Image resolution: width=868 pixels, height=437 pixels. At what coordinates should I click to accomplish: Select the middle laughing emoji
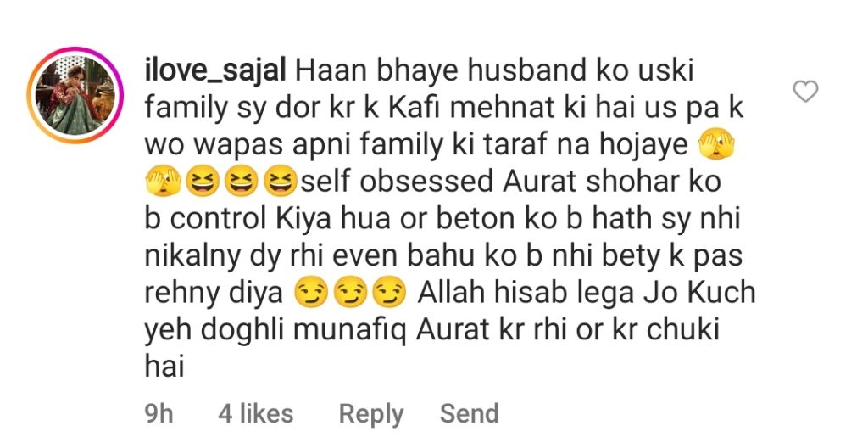tap(242, 182)
